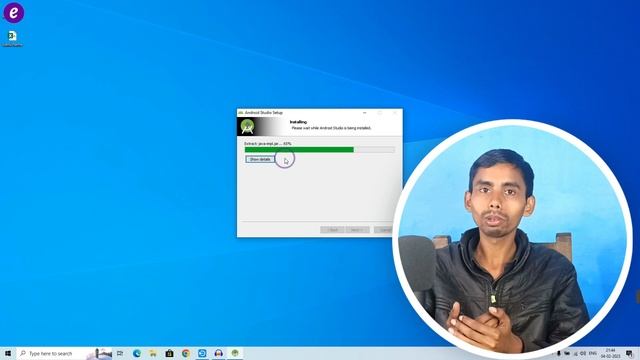
Task: Click the installation progress bar
Action: pyautogui.click(x=320, y=150)
